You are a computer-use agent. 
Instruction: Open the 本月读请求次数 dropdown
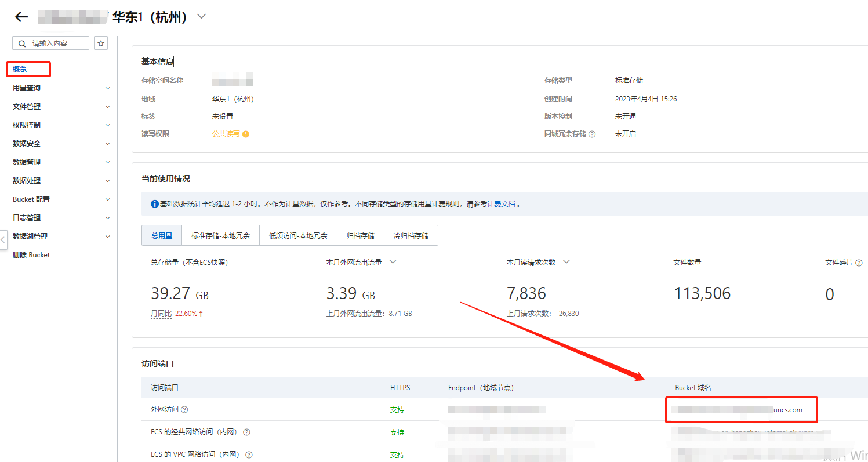click(x=566, y=262)
